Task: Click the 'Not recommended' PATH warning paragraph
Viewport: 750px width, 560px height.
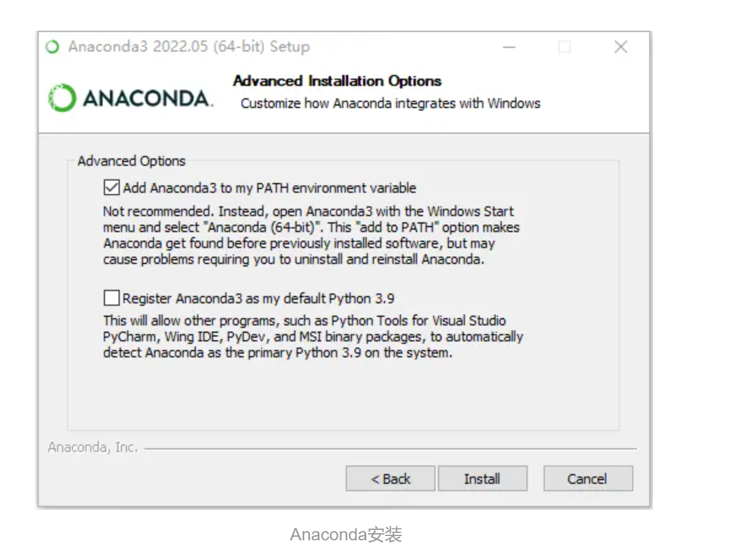Action: (311, 235)
